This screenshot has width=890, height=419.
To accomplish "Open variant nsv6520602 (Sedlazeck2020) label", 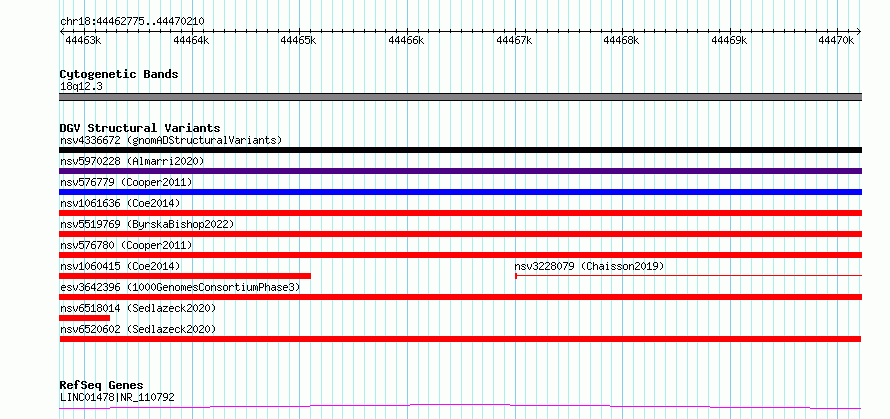I will click(x=138, y=329).
